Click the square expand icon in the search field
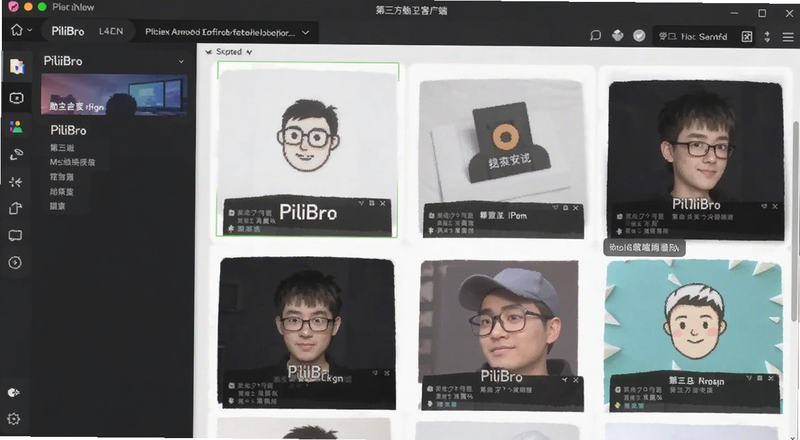 tap(746, 37)
